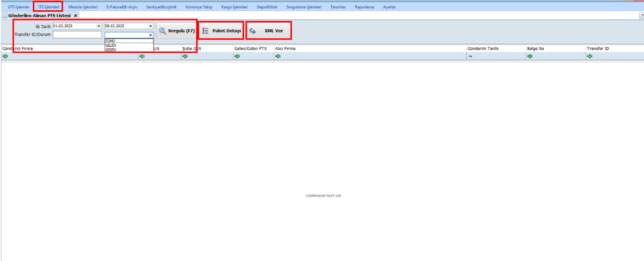Click the Transfer ID text input field
Image resolution: width=644 pixels, height=261 pixels.
77,35
